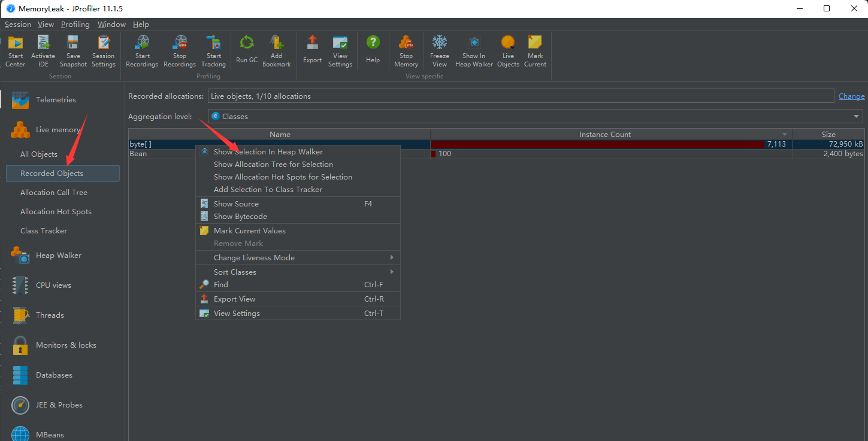Choose Show Selection In Heap Walker
868x441 pixels.
(x=298, y=152)
